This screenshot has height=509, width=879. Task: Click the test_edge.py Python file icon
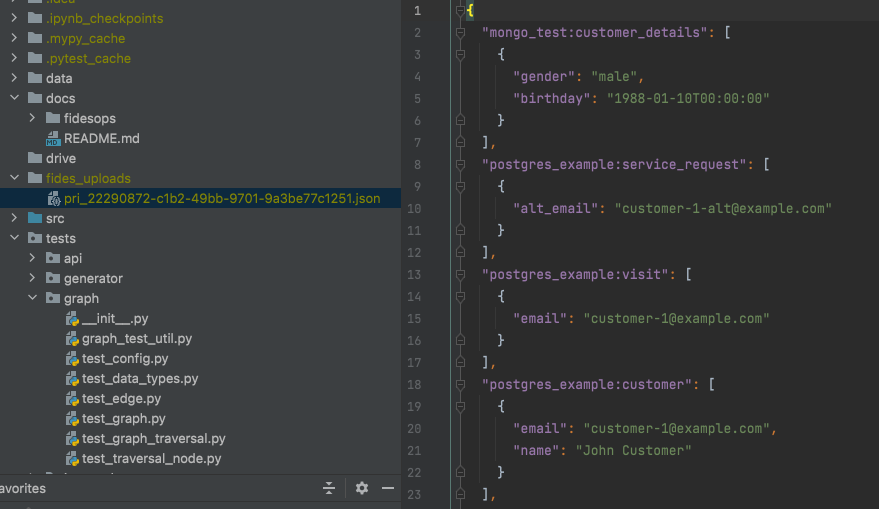tap(72, 398)
